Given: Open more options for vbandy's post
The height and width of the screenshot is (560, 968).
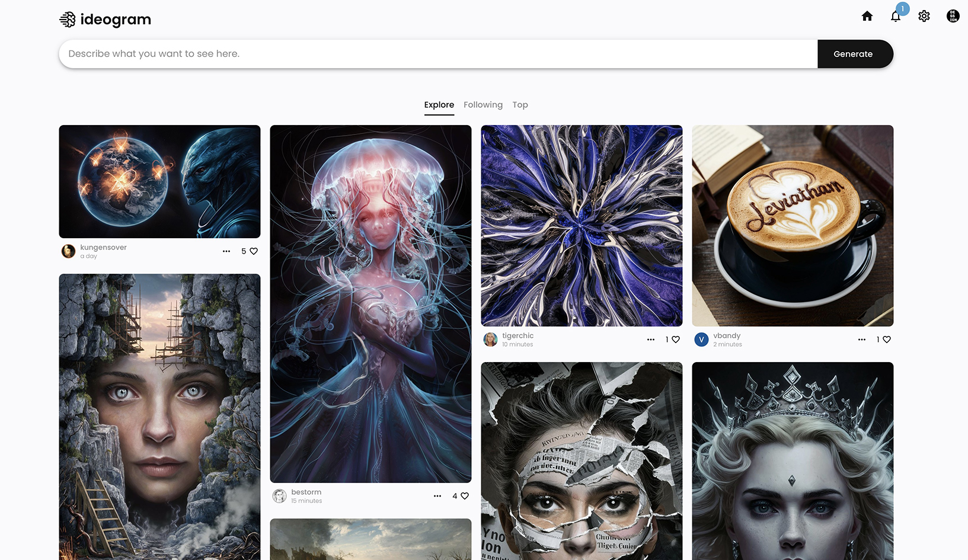Looking at the screenshot, I should (x=862, y=340).
